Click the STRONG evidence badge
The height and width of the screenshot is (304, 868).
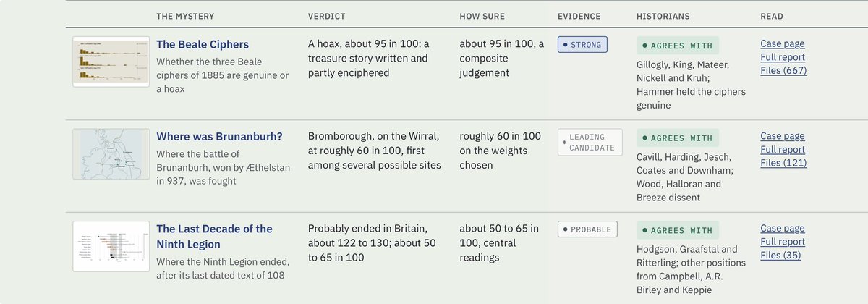[x=582, y=45]
